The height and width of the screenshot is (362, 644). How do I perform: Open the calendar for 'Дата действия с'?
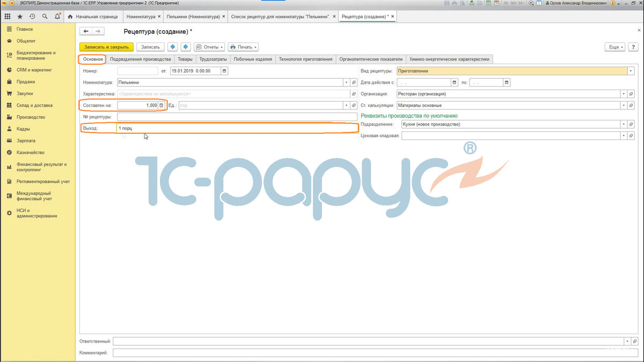[455, 83]
